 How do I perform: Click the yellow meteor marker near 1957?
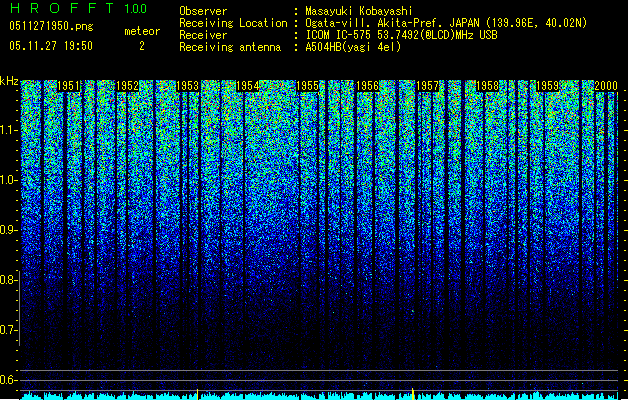pos(414,394)
